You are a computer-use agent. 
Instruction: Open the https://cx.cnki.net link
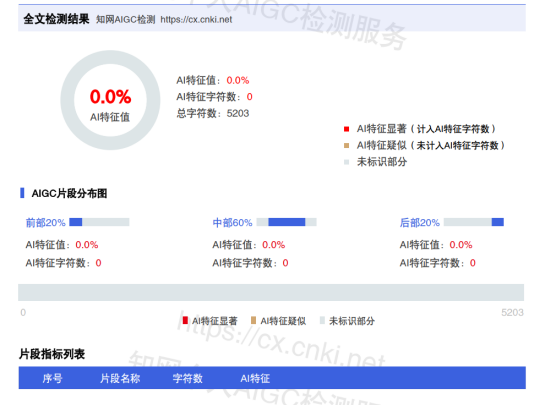196,19
